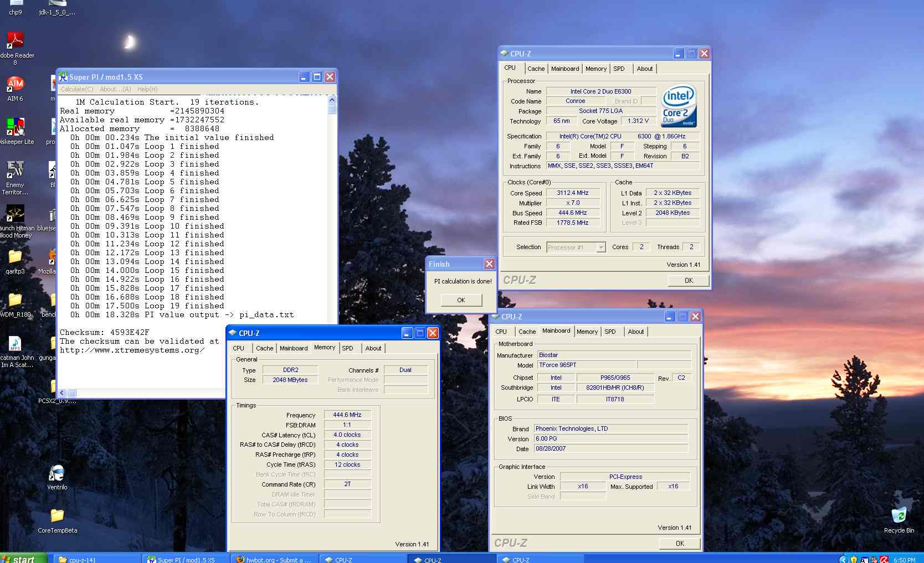This screenshot has height=563, width=924.
Task: Switch to Cache tab in CPU-Z Memory window
Action: click(265, 348)
